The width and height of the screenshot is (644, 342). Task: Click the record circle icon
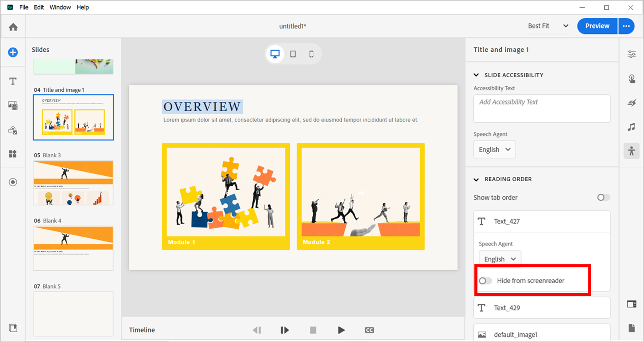click(13, 182)
